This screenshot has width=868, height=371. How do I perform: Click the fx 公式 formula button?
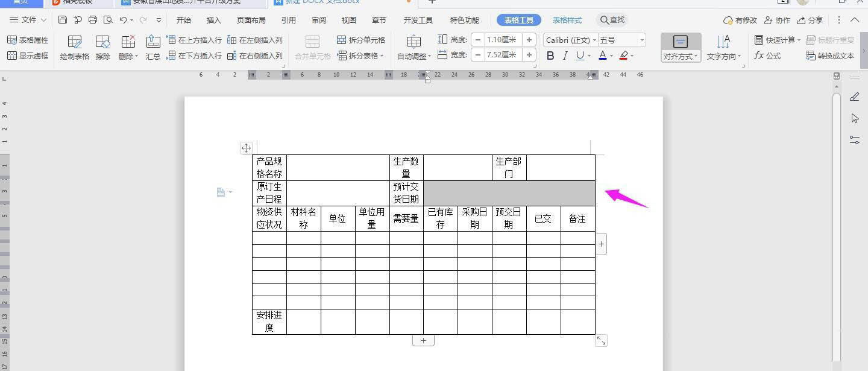click(x=767, y=55)
